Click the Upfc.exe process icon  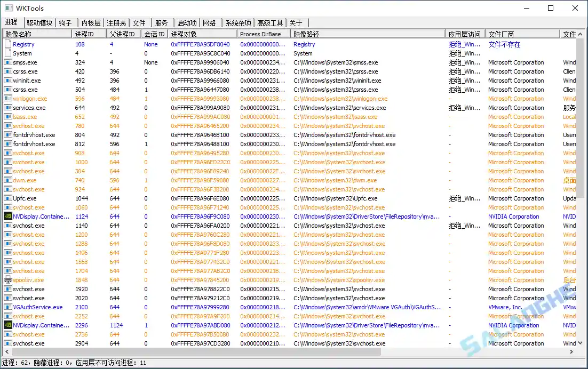8,198
